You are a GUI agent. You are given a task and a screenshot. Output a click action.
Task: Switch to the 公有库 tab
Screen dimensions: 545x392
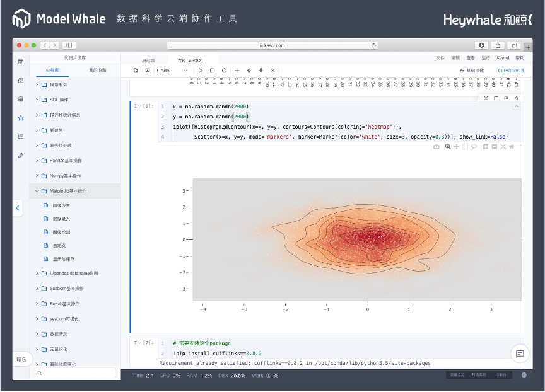pyautogui.click(x=52, y=70)
